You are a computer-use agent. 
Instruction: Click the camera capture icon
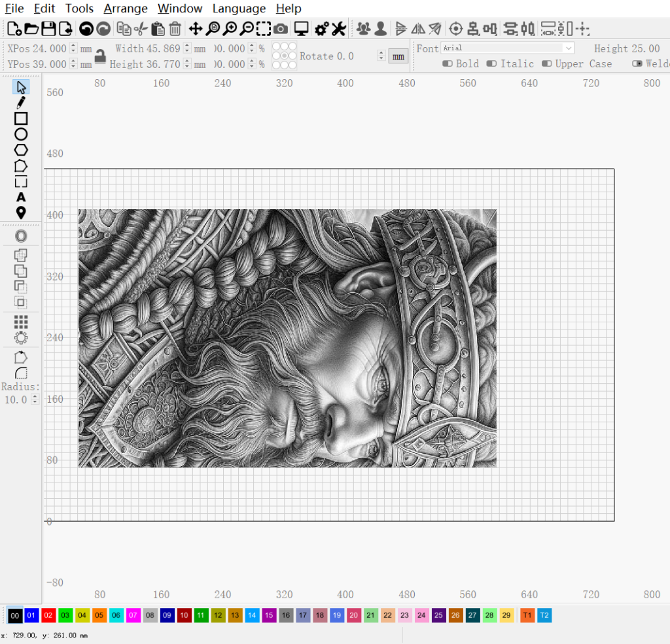(x=281, y=29)
